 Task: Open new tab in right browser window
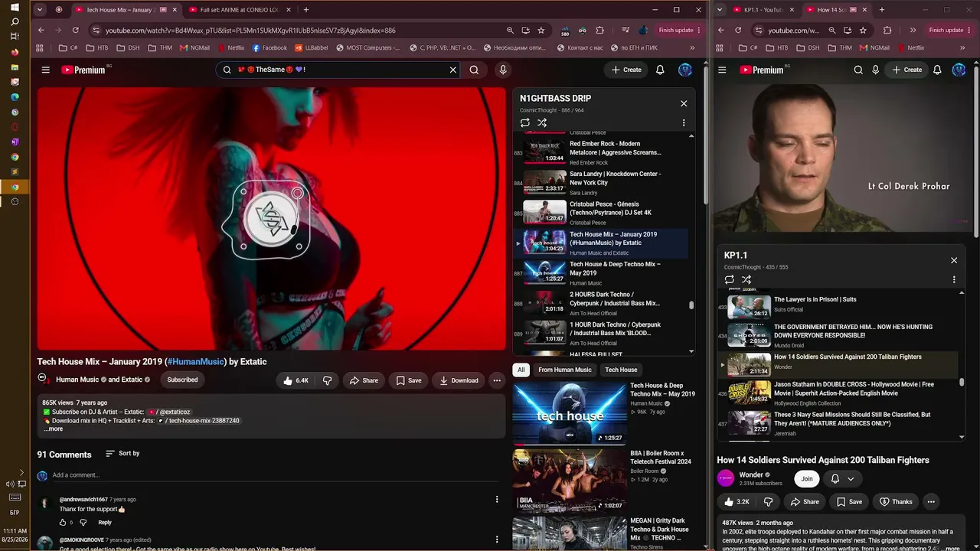tap(882, 10)
